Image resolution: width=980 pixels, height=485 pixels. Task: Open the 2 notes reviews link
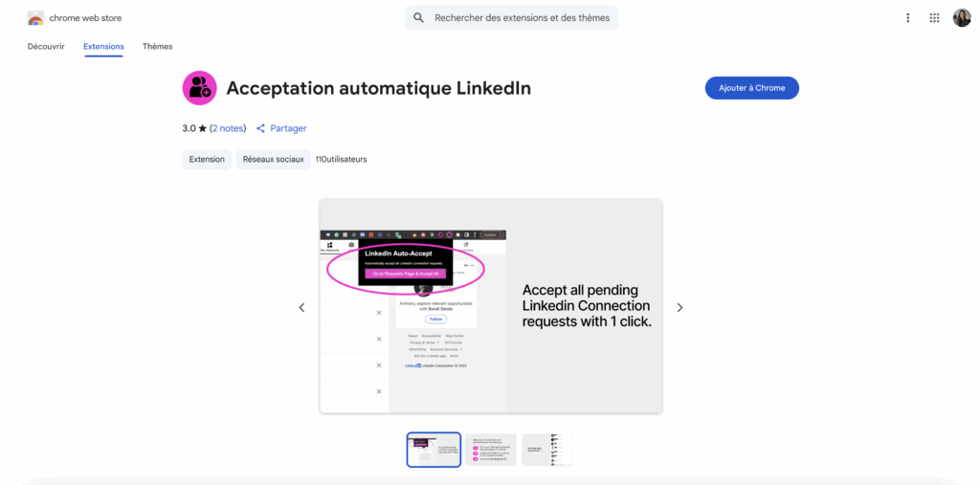pyautogui.click(x=228, y=128)
